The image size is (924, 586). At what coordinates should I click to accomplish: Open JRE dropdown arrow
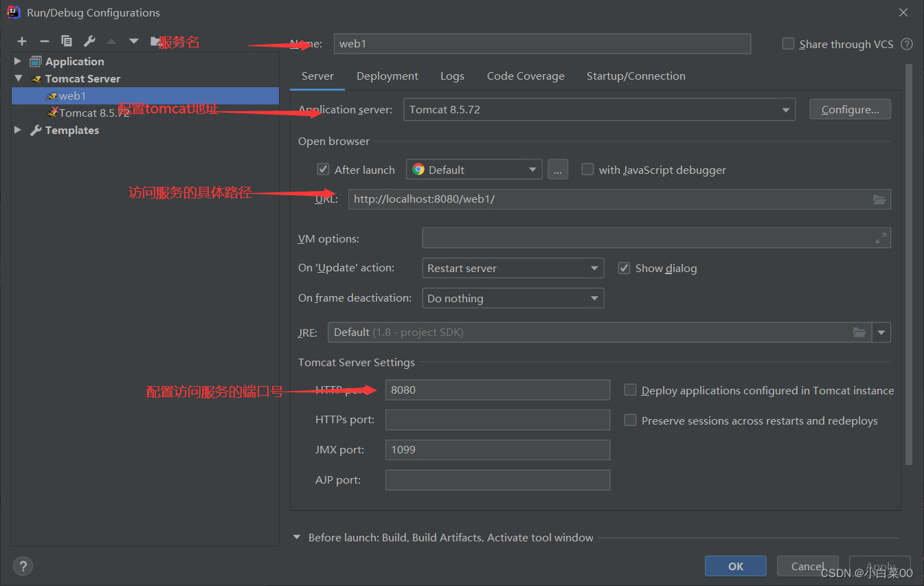(x=881, y=333)
